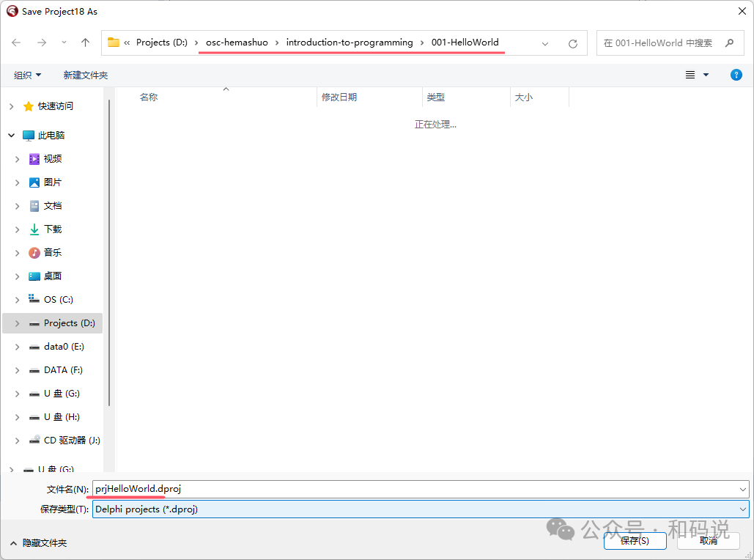Click the back navigation arrow
The image size is (754, 560).
(15, 43)
